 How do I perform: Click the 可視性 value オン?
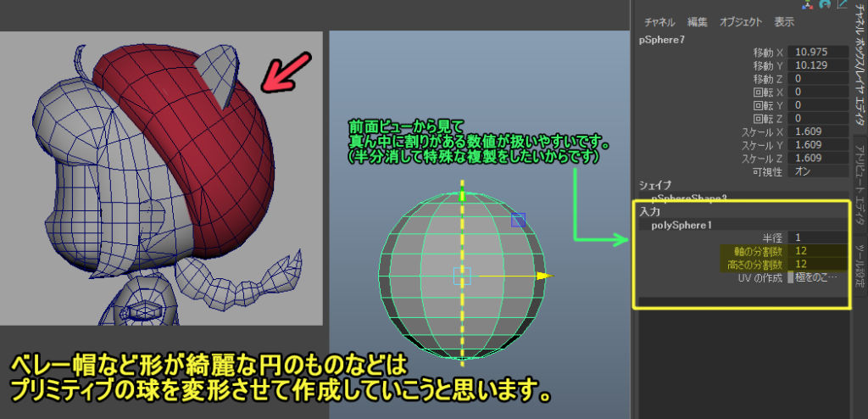(818, 172)
